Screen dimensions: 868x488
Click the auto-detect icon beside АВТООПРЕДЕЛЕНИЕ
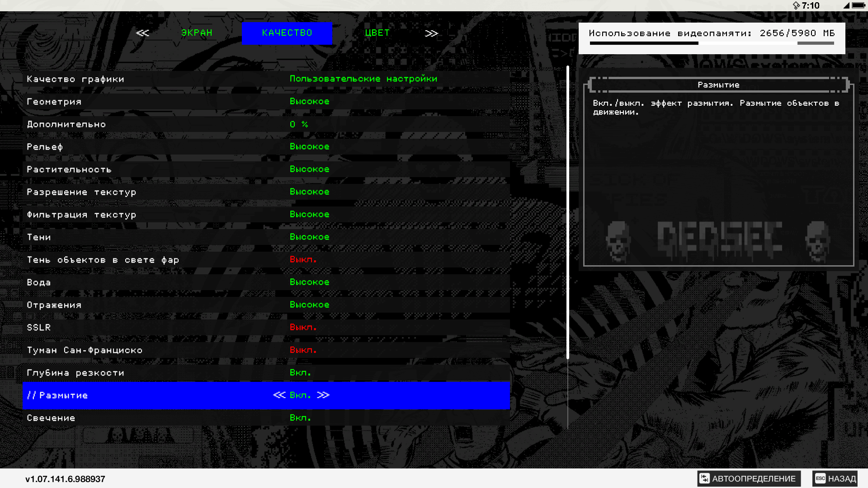click(704, 479)
